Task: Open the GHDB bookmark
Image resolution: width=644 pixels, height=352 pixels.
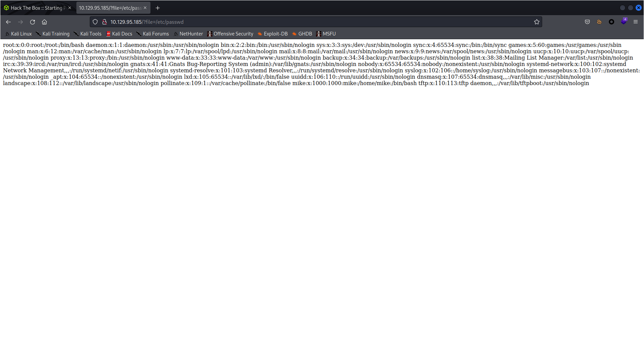Action: (302, 34)
